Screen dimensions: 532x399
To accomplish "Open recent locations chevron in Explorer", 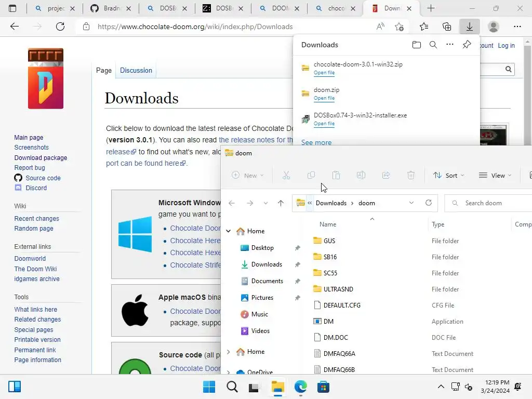I will tap(265, 203).
